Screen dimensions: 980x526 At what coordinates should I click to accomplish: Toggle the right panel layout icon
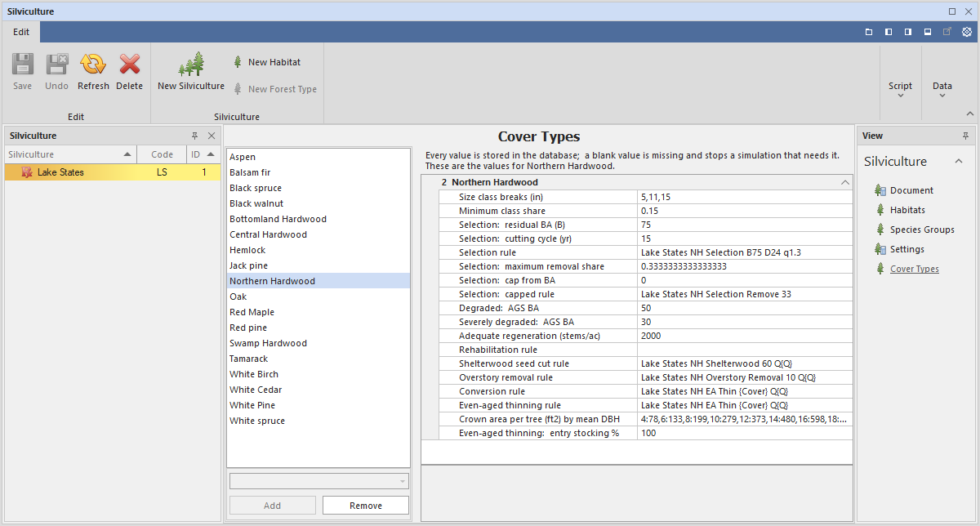(908, 32)
